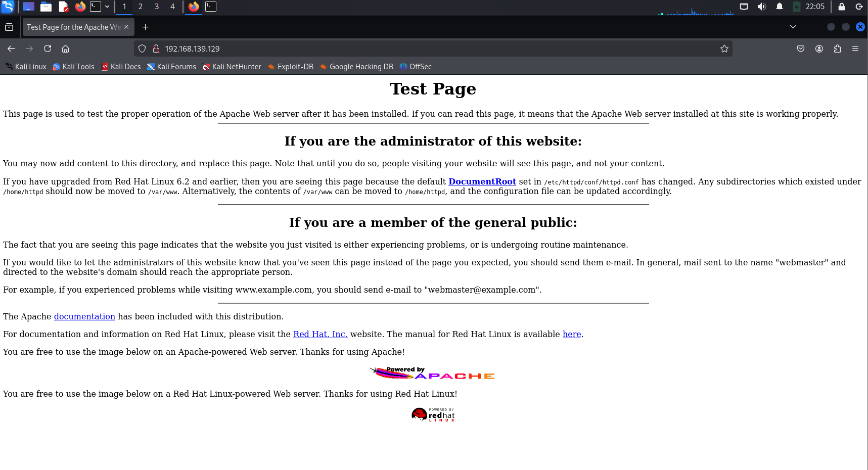Viewport: 868px width, 470px height.
Task: Open the Firefox account icon
Action: pyautogui.click(x=819, y=49)
